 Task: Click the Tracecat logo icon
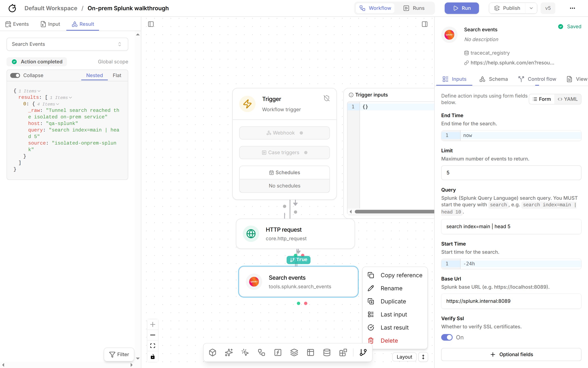pyautogui.click(x=12, y=8)
